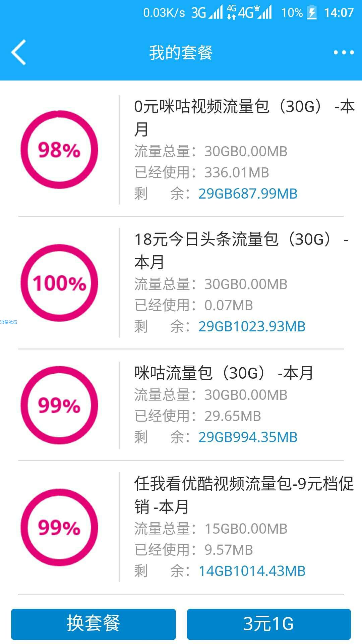The height and width of the screenshot is (644, 362).
Task: Tap the remaining 29GB994.35MB value
Action: click(x=248, y=437)
